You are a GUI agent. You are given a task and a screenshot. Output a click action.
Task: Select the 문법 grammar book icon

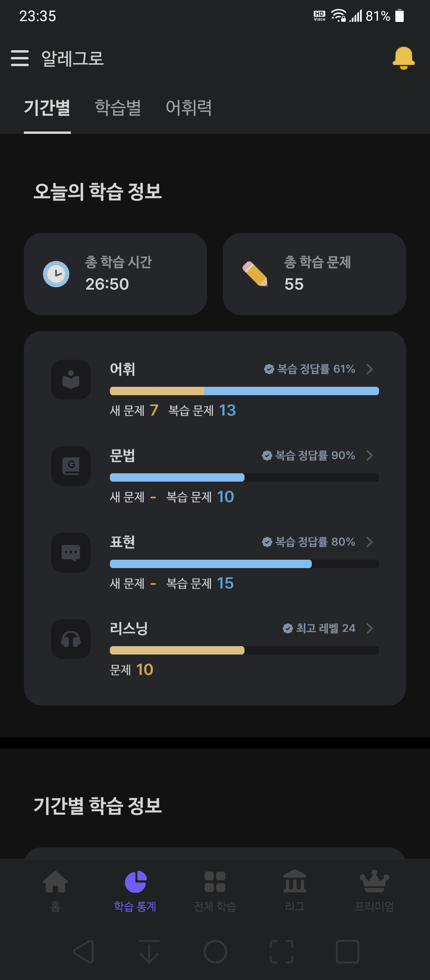coord(71,466)
